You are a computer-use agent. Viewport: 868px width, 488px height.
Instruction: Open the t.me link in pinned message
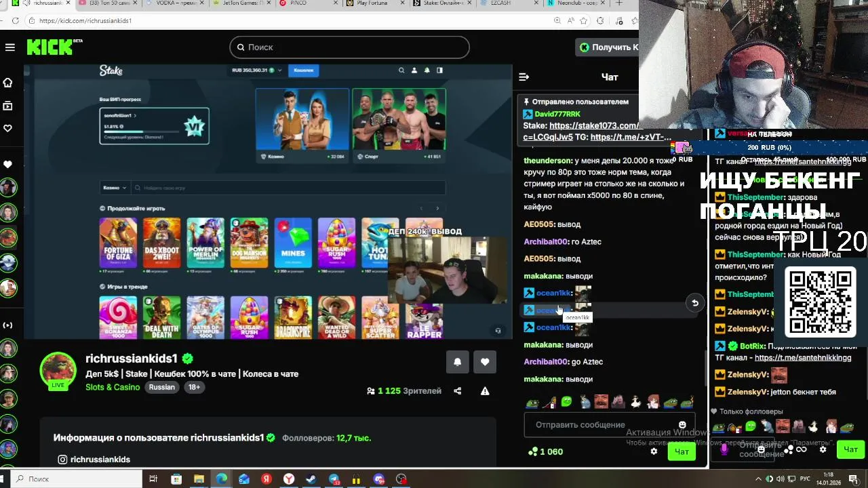pos(631,137)
